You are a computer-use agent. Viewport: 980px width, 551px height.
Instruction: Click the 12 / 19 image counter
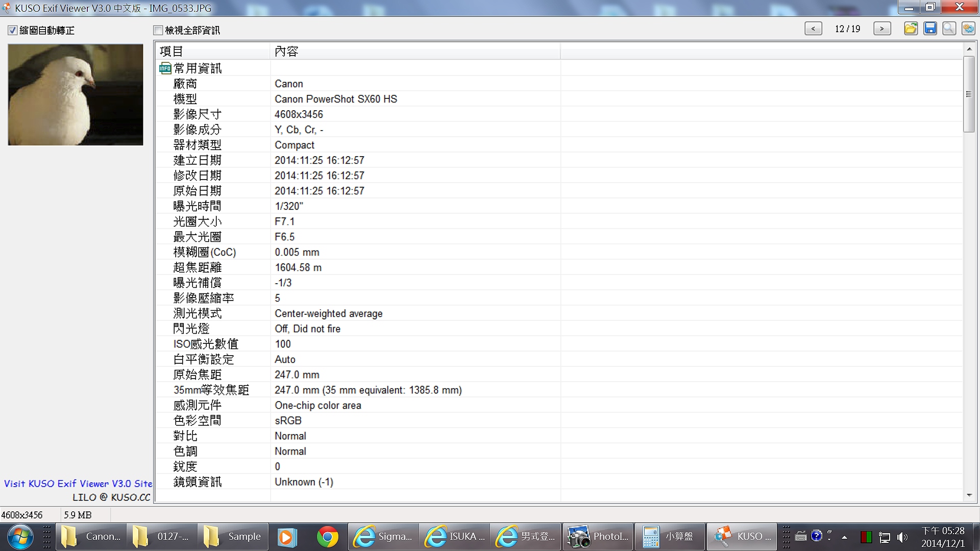(x=847, y=29)
